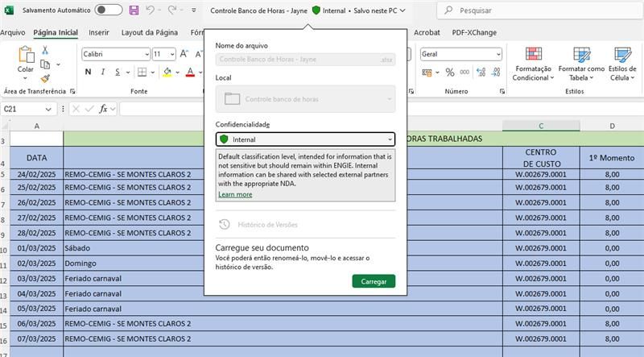
Task: Expand Colar paste options arrow
Action: tap(25, 77)
